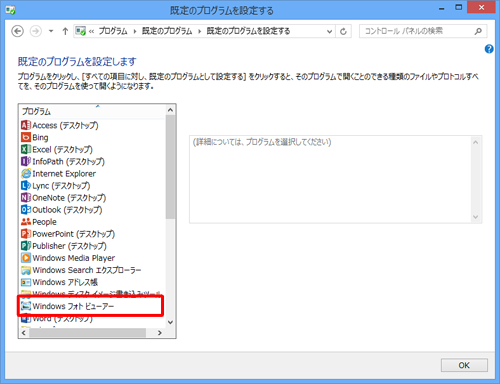This screenshot has width=500, height=384.
Task: Click the Lync icon
Action: [x=26, y=186]
